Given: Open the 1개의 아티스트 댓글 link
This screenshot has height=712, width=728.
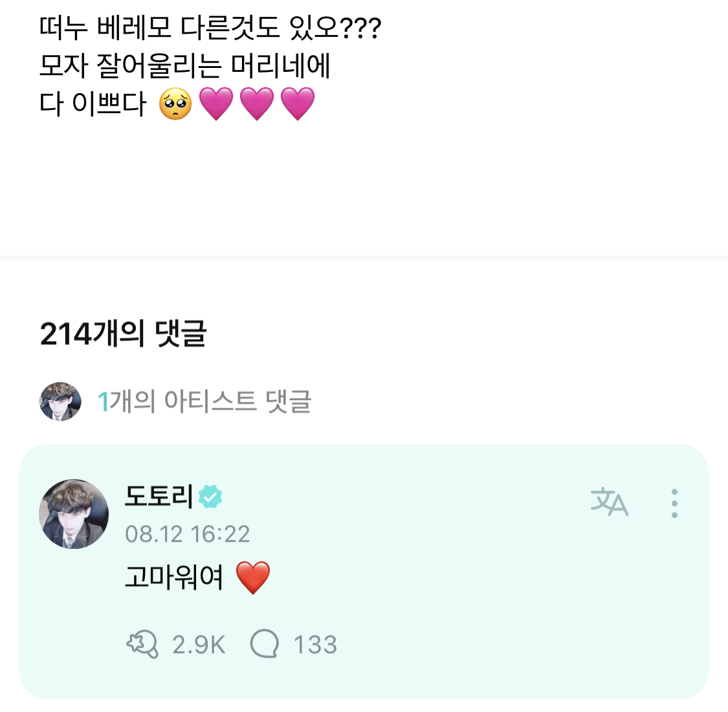Looking at the screenshot, I should click(x=204, y=401).
